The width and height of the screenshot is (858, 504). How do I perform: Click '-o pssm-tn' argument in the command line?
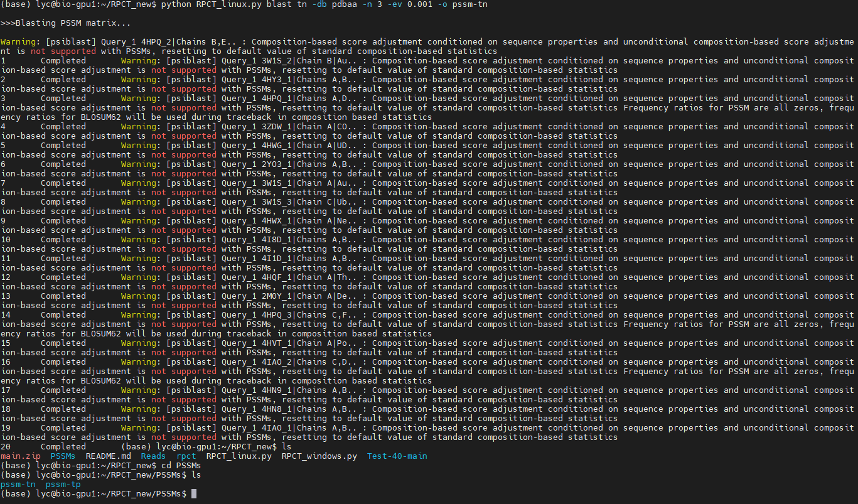click(462, 4)
